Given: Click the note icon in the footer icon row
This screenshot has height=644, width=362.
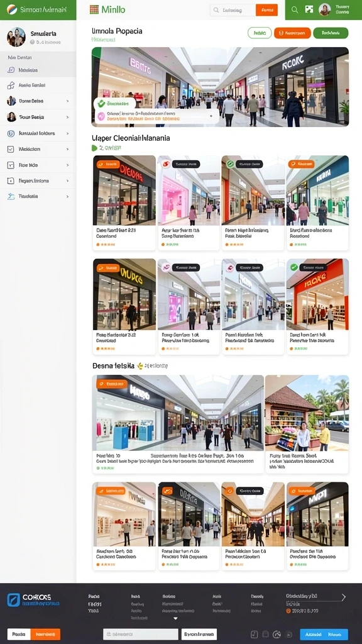Looking at the screenshot, I should click(x=254, y=634).
